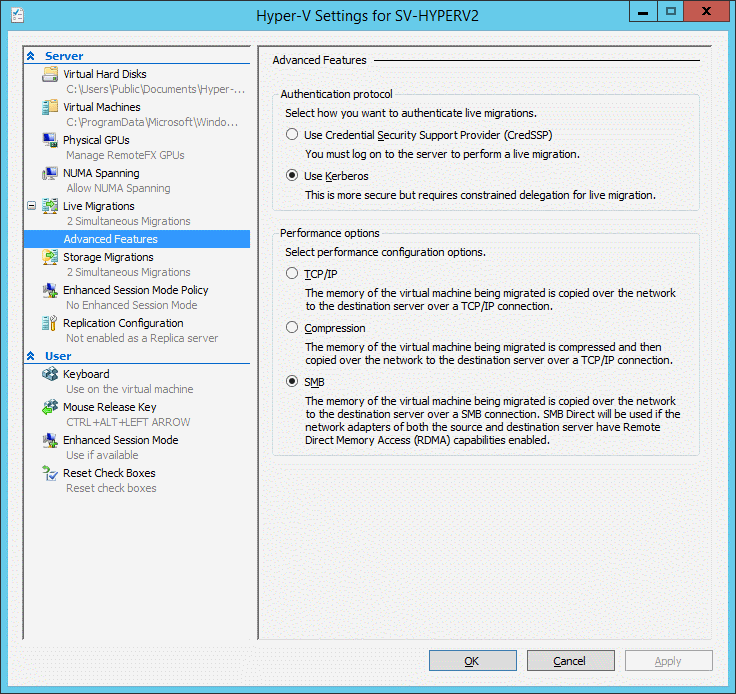The height and width of the screenshot is (694, 736).
Task: Click the Mouse Release Key icon
Action: [x=50, y=407]
